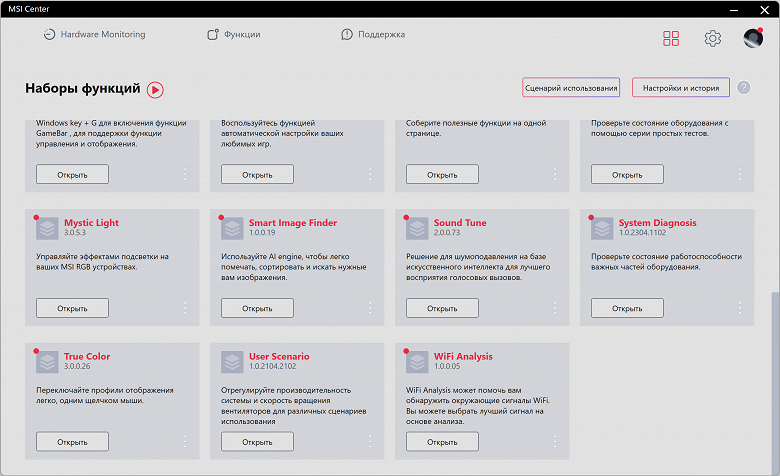Open more options for the game auto-tuning card
Screen dimensions: 780x476
(370, 174)
